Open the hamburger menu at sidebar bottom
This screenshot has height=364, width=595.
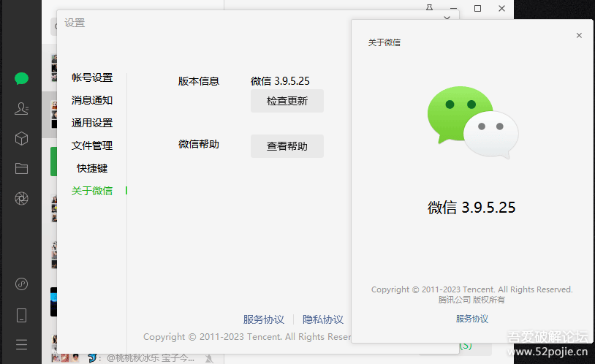coord(21,344)
